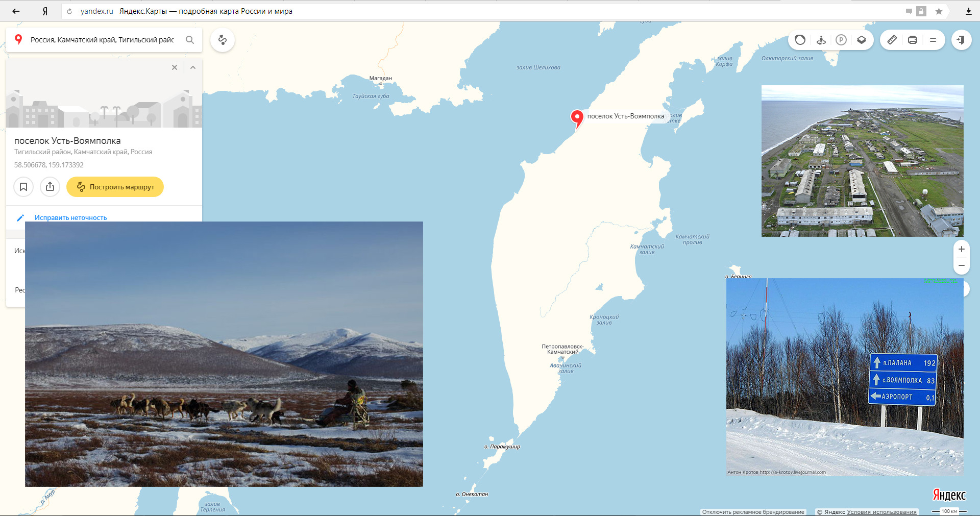Click the login door icon

pyautogui.click(x=961, y=40)
